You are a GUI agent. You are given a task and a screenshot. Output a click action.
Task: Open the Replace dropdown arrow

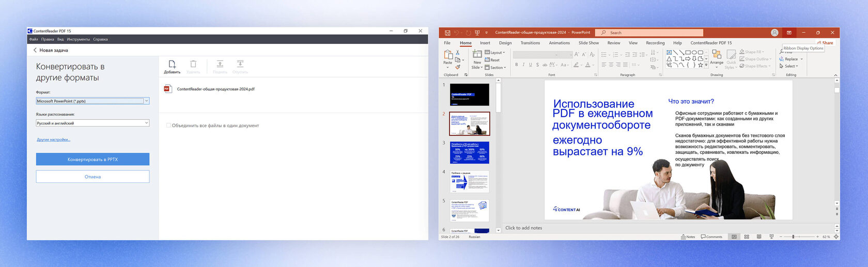pos(801,59)
